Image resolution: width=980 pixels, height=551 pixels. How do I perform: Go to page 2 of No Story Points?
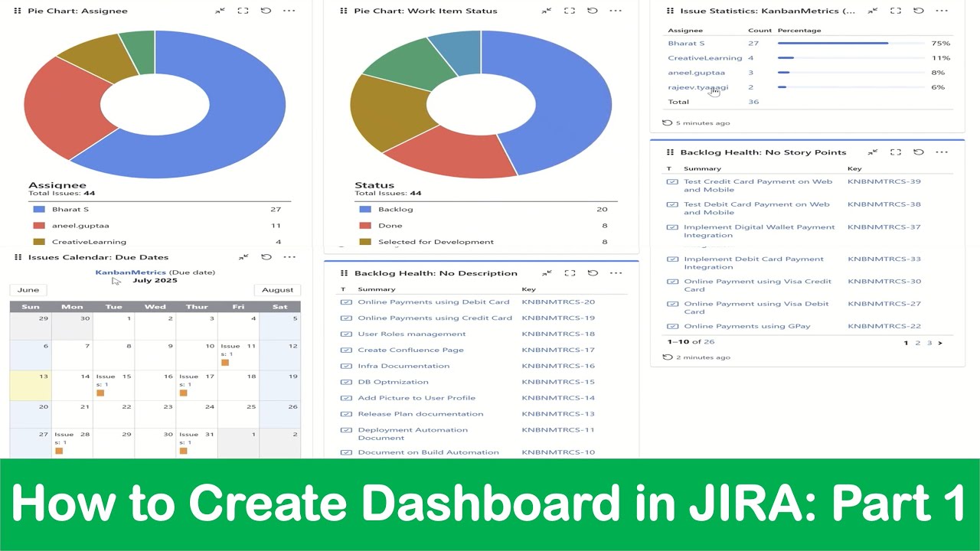[917, 343]
